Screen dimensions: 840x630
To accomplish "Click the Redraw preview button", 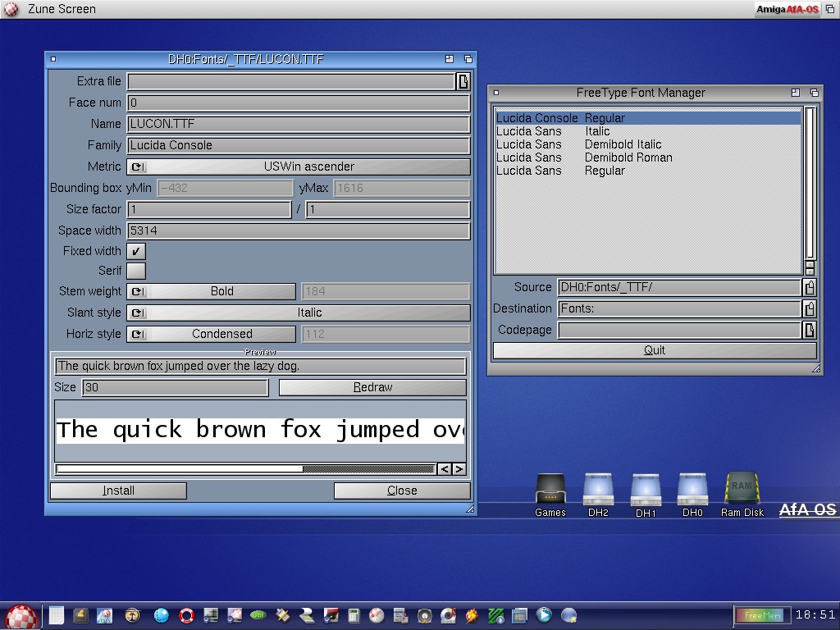I will (x=372, y=387).
